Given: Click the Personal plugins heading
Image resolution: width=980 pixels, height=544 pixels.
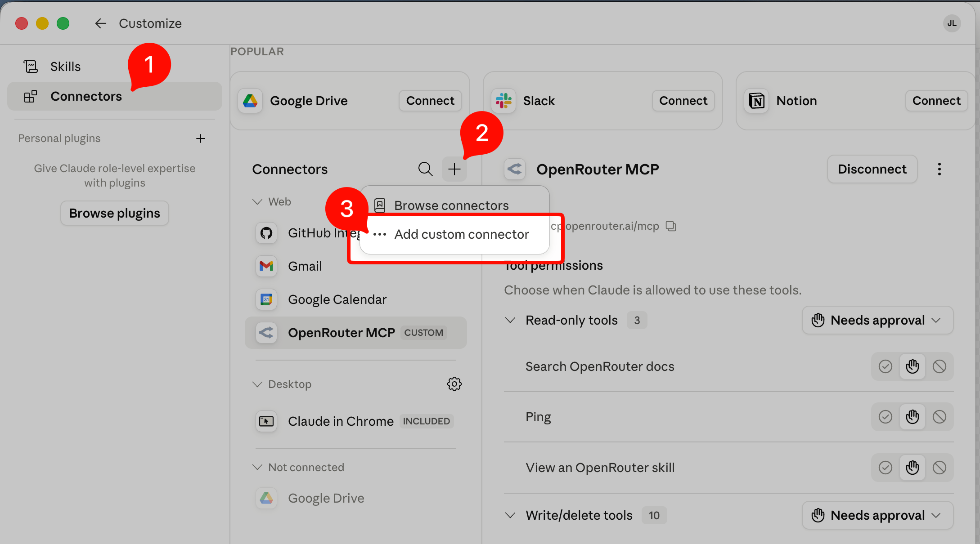Looking at the screenshot, I should tap(59, 138).
